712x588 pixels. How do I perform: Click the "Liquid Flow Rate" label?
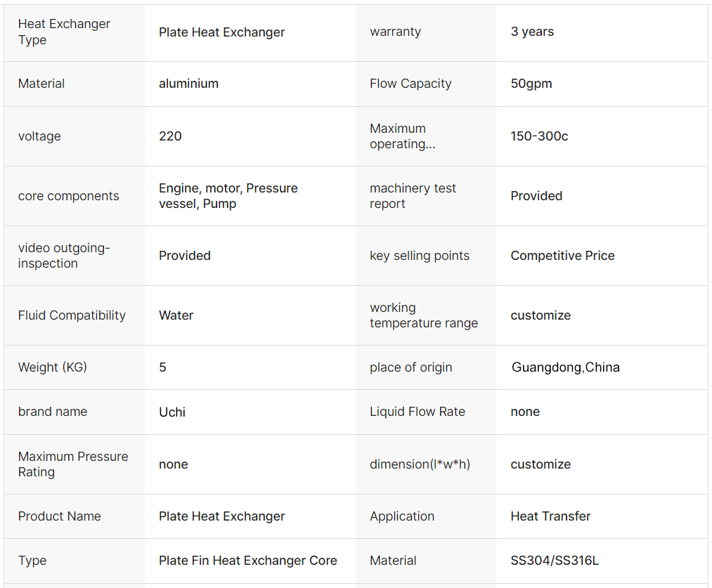point(417,412)
